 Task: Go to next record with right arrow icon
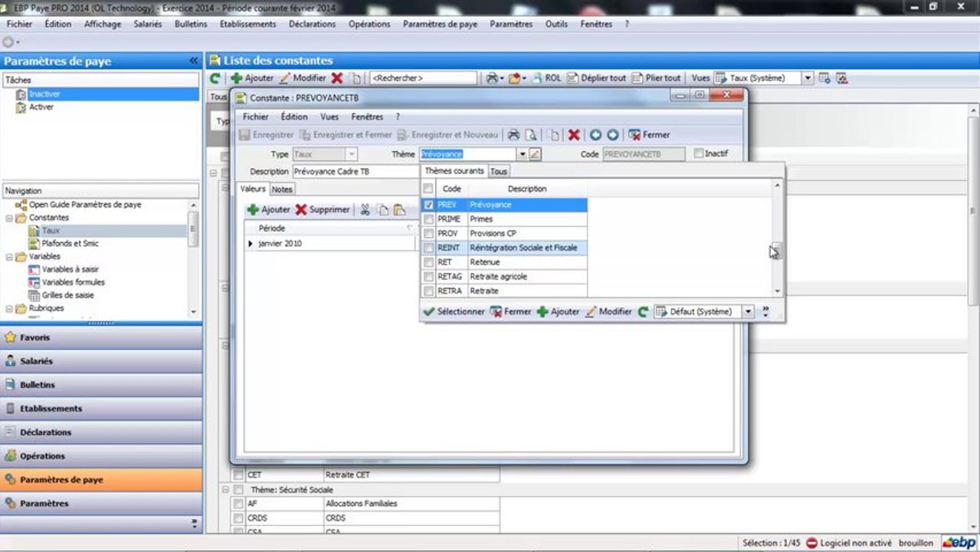pos(612,135)
